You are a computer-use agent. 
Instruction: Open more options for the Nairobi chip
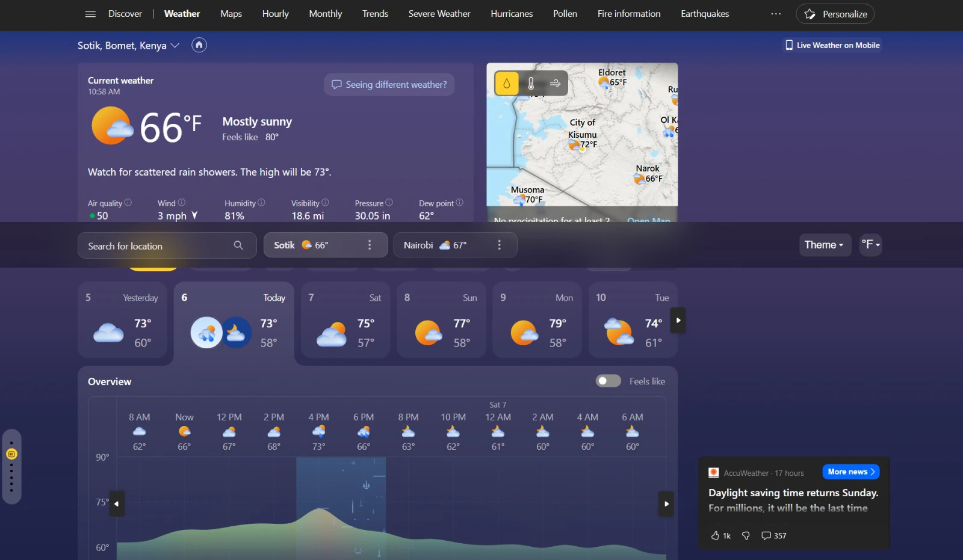coord(499,245)
